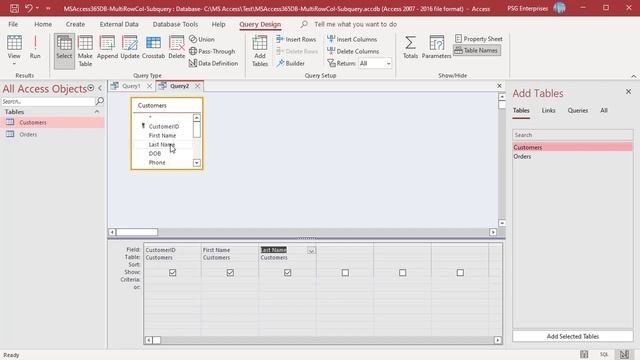Uncheck Show for Last Name column
Viewport: 640px width, 360px height.
click(288, 272)
